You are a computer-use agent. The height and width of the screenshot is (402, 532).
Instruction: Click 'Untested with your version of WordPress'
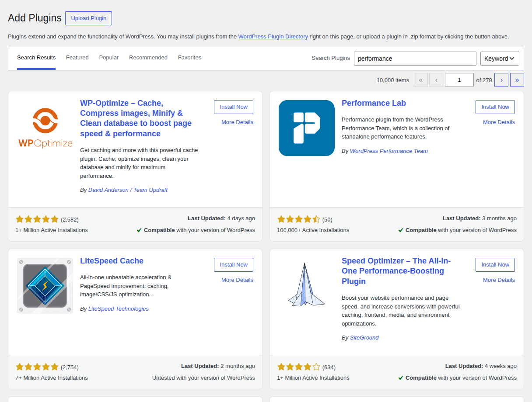[203, 378]
